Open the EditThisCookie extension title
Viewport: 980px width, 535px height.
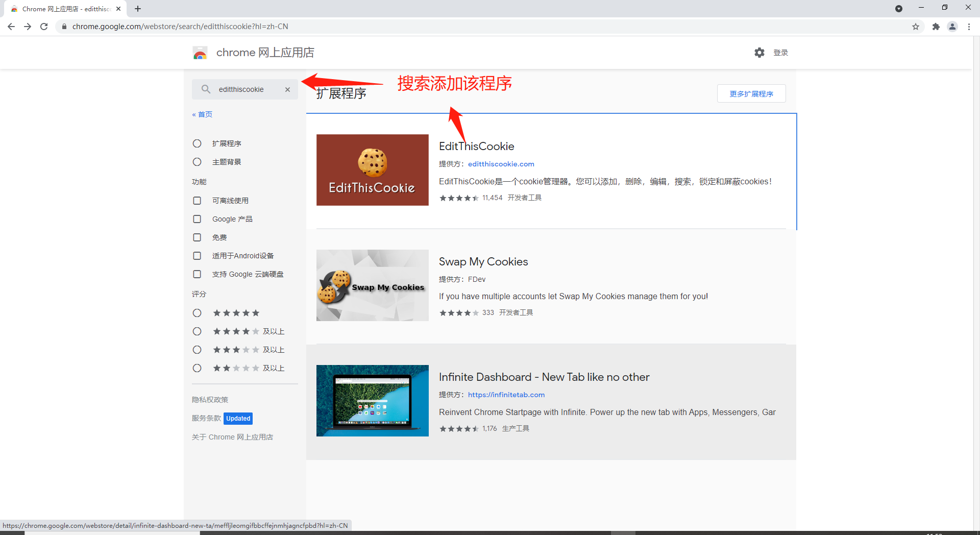click(x=477, y=147)
